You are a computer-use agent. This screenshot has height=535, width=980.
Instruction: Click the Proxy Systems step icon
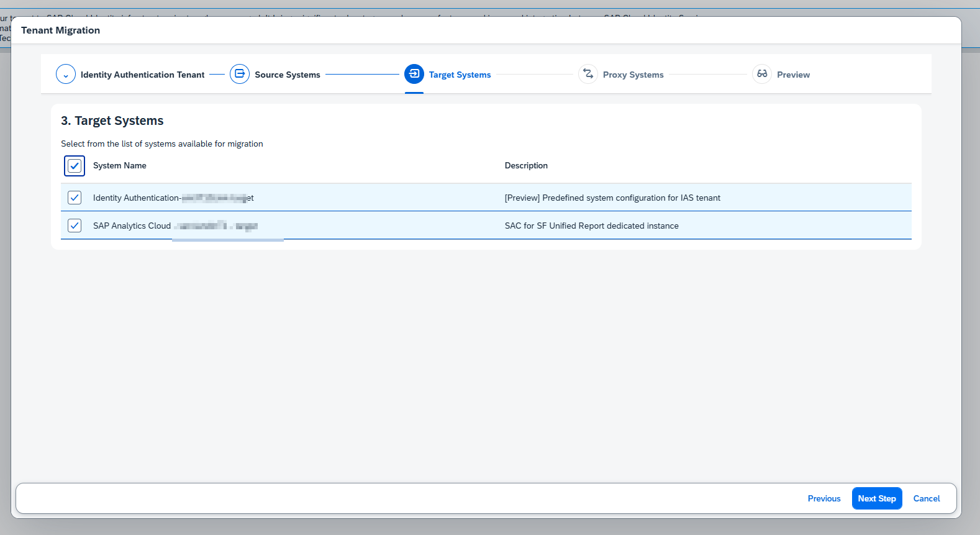tap(588, 75)
